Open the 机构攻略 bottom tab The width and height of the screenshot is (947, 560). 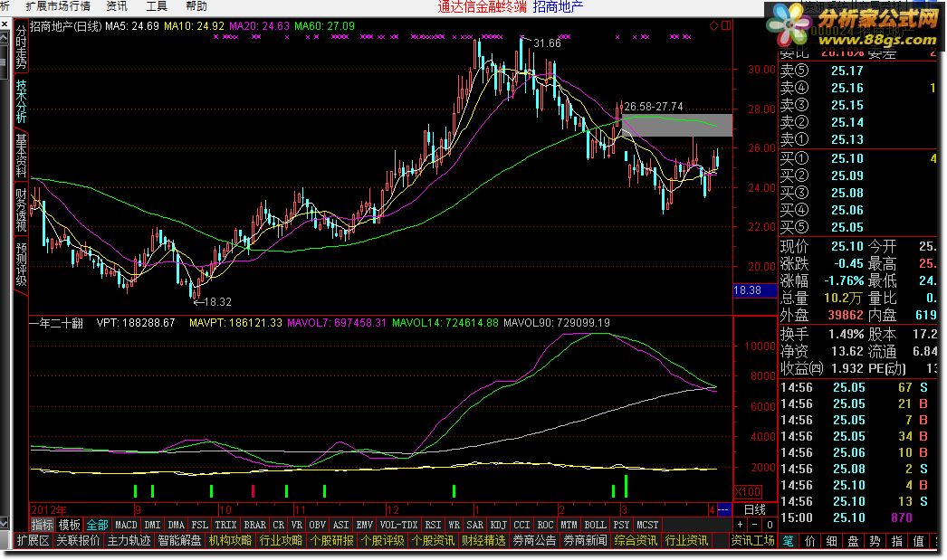[231, 541]
